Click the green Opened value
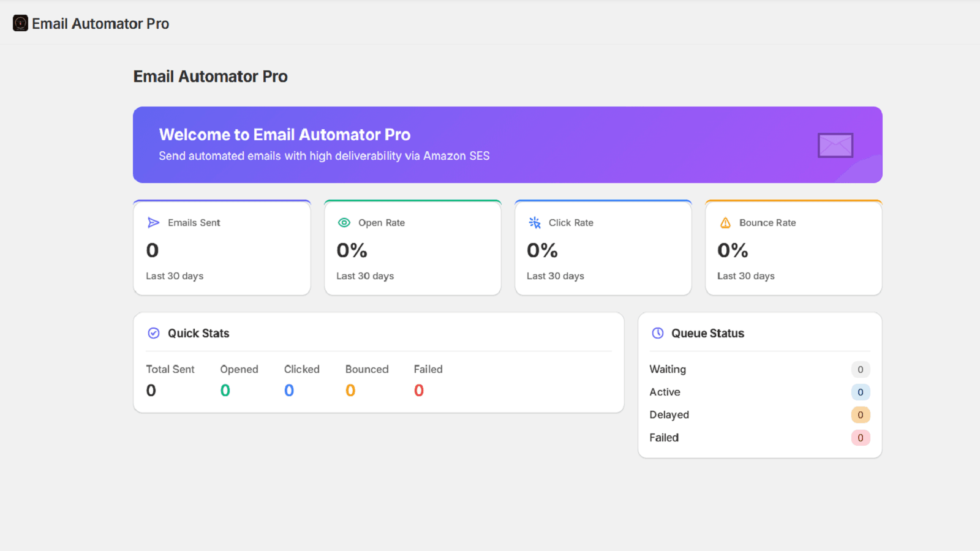 (225, 391)
